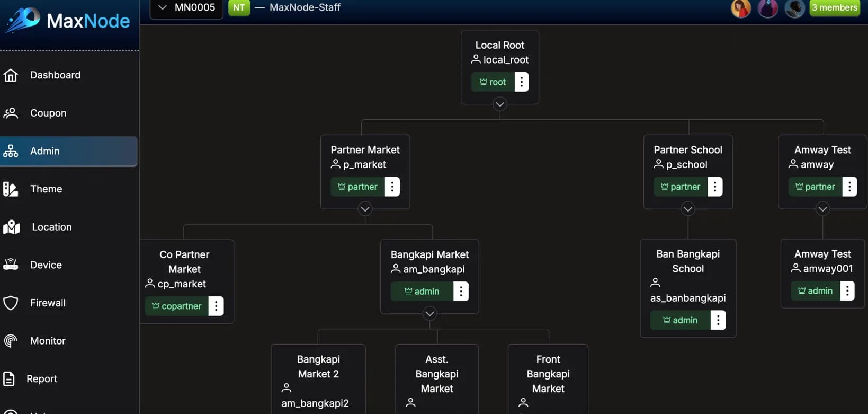Click admin role badge on amway001 card
Viewport: 868px width, 414px height.
click(815, 290)
